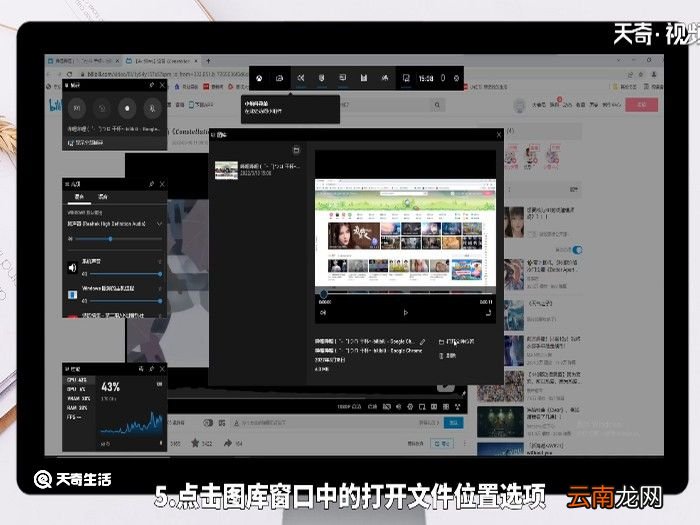
Task: Open video player settings gear
Action: 410,407
